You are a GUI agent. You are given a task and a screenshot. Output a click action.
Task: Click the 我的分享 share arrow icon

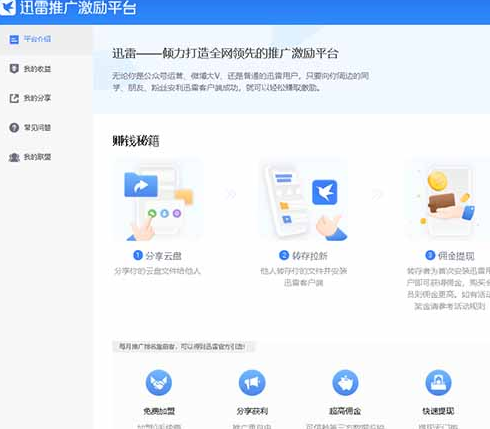14,98
